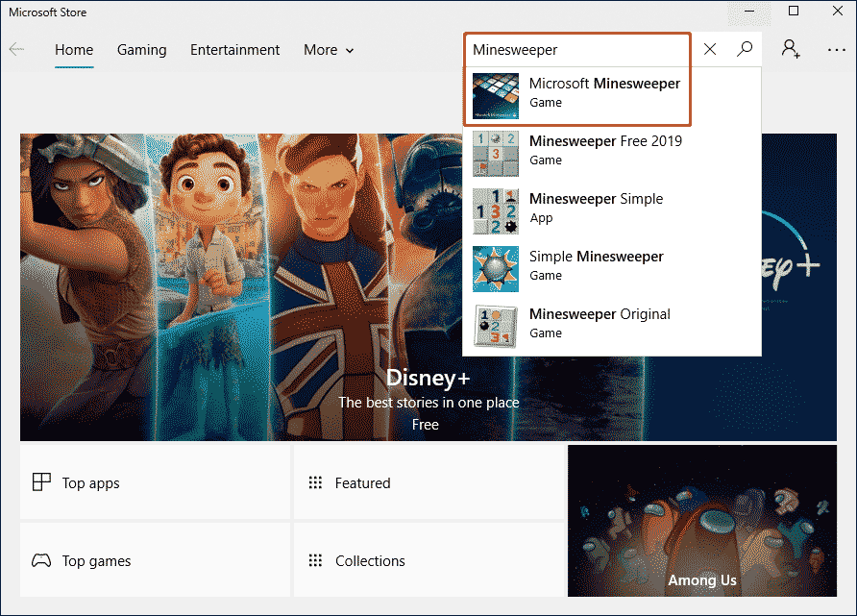
Task: Select Simple Minesweeper suggestion
Action: coord(612,269)
